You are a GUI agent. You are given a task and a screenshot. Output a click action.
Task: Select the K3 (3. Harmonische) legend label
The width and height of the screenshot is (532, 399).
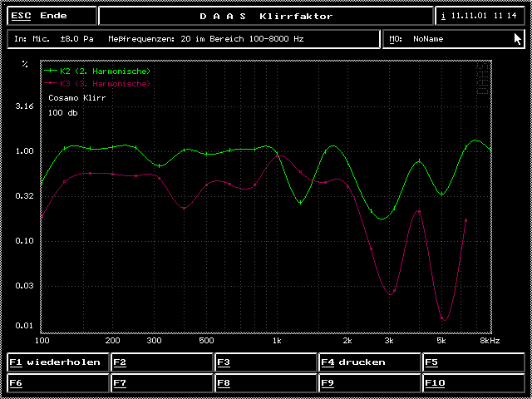click(x=106, y=84)
